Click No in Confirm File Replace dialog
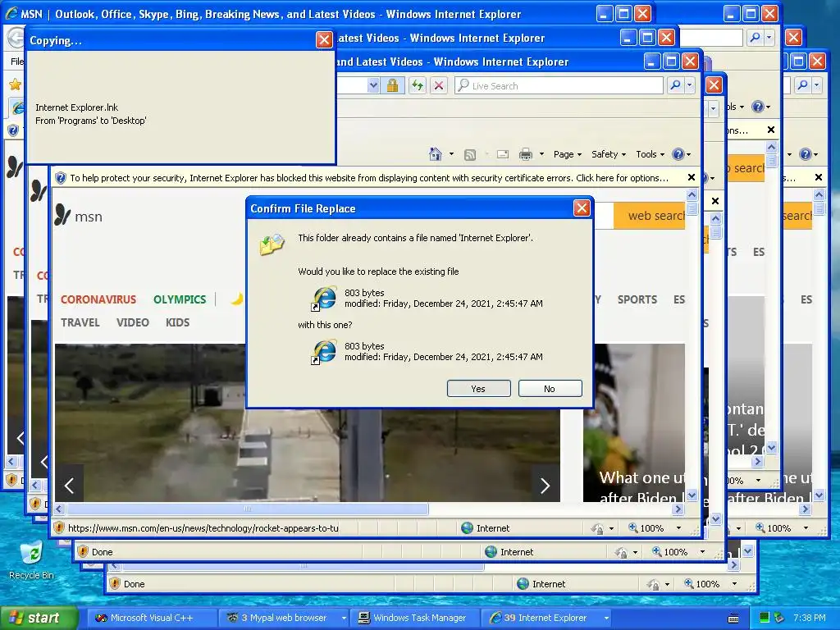The width and height of the screenshot is (840, 630). [x=550, y=389]
